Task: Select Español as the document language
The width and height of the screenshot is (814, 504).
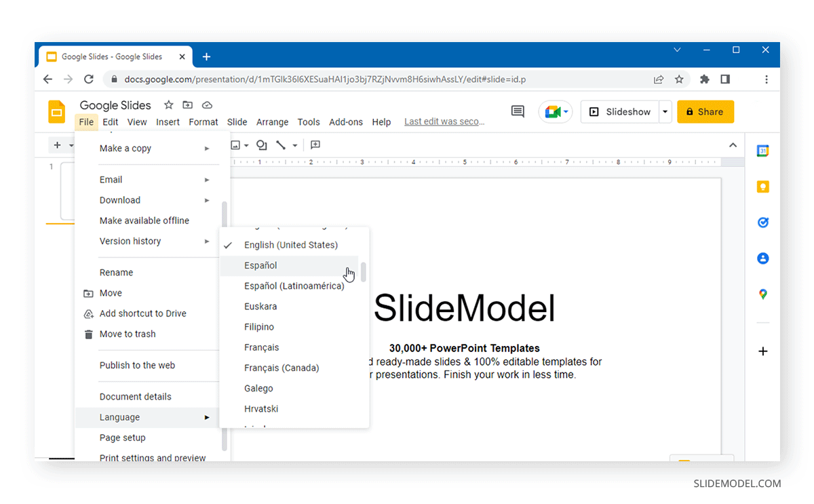Action: point(260,265)
